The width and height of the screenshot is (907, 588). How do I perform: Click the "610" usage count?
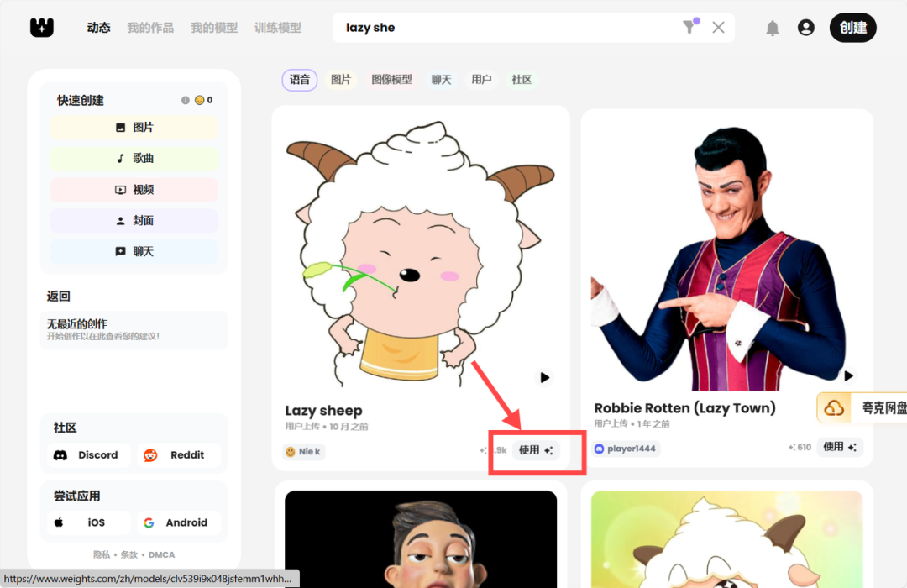800,448
